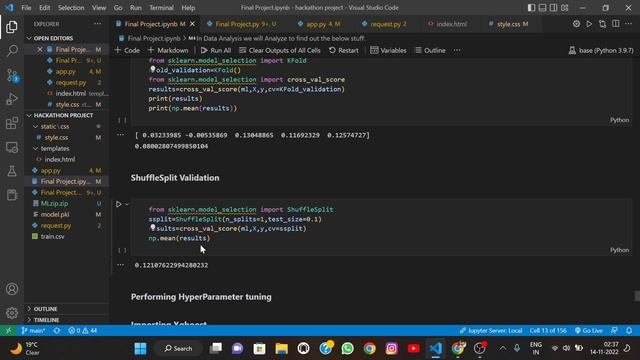
Task: Click Go Live in status bar
Action: (588, 330)
